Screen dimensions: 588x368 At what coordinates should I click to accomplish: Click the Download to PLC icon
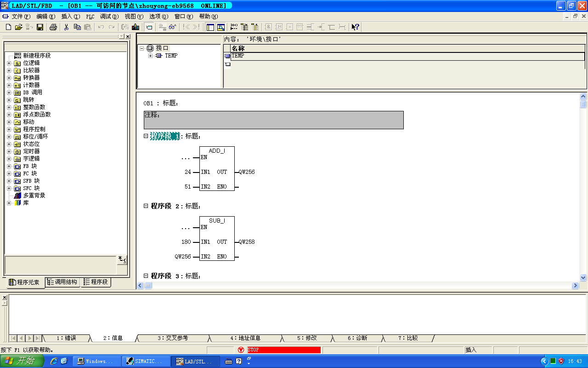(136, 27)
